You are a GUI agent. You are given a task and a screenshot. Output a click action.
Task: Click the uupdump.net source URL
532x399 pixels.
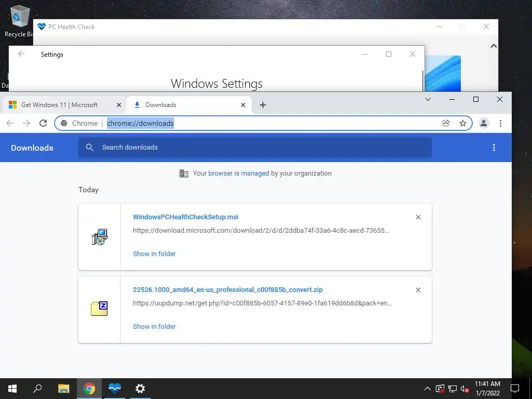click(x=262, y=303)
